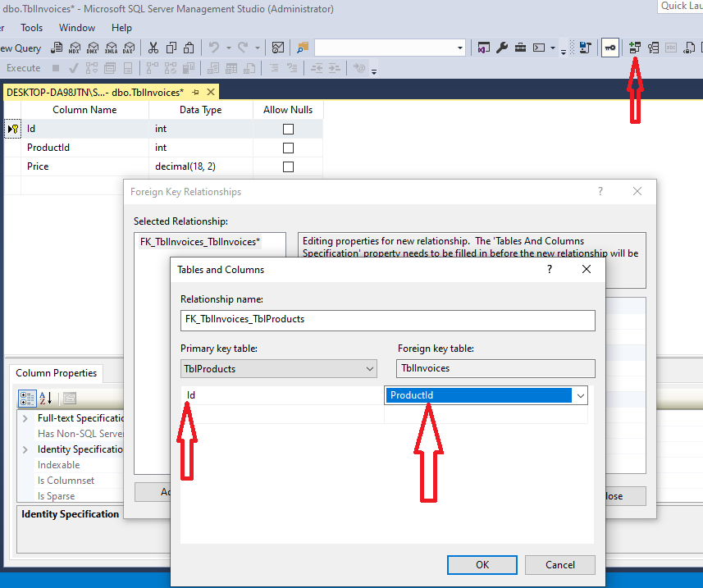Open the Undo history dropdown arrow
Image resolution: width=703 pixels, height=588 pixels.
point(229,48)
